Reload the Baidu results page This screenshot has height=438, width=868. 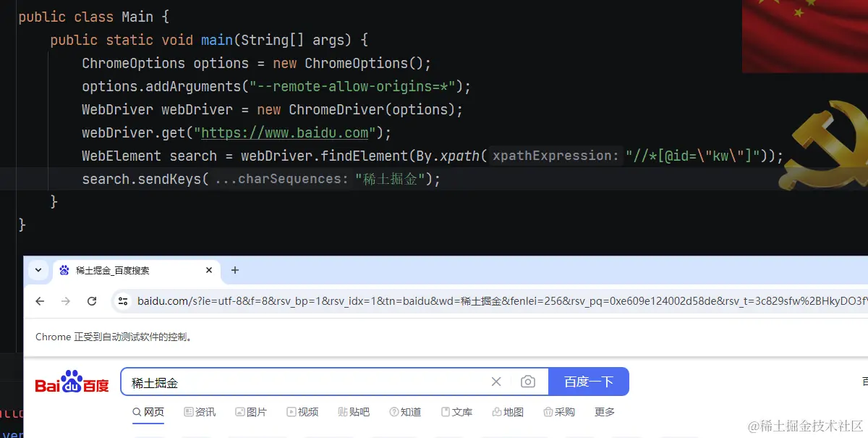(x=92, y=301)
